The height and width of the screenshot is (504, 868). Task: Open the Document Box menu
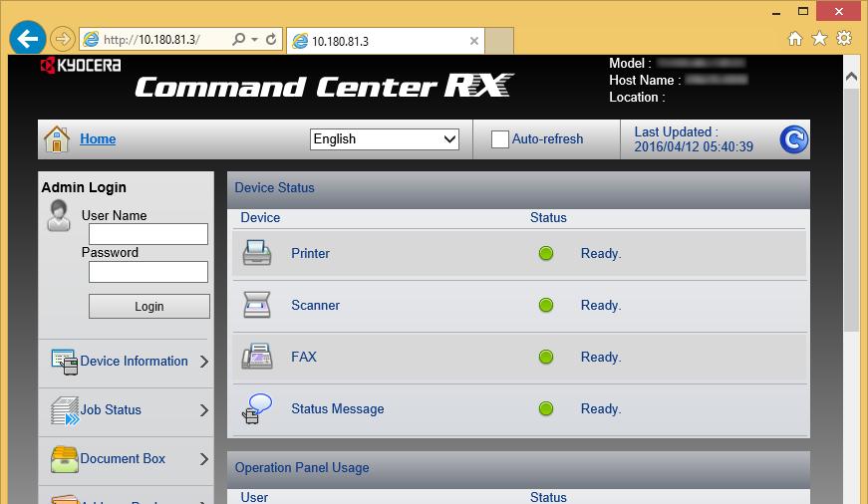tap(123, 458)
